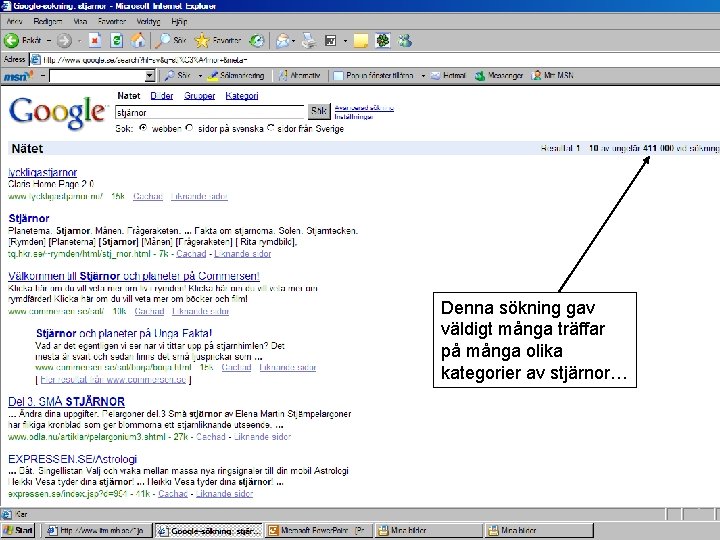Go back with the green Bakåt arrow
The height and width of the screenshot is (540, 720).
coord(23,41)
